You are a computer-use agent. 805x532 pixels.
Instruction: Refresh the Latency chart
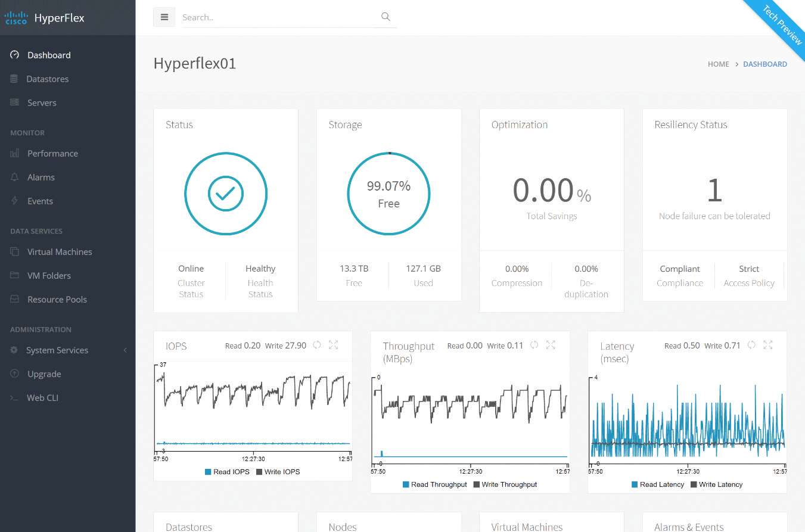[752, 345]
